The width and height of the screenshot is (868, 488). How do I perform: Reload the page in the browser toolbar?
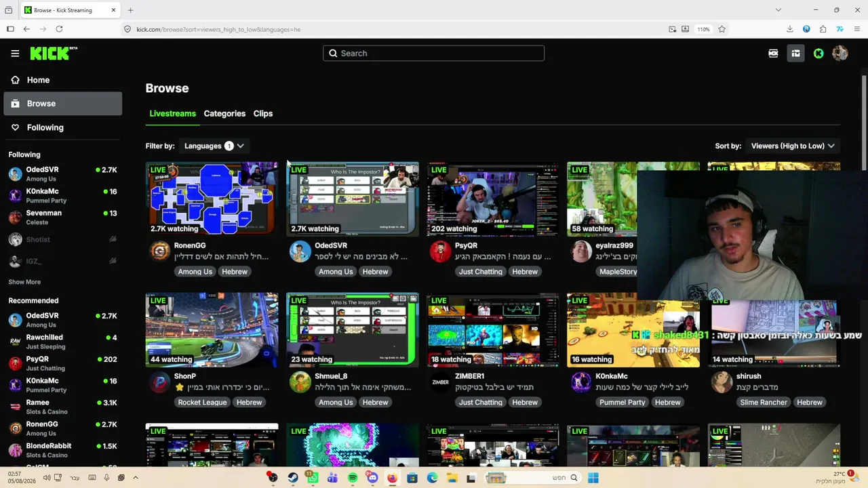(59, 29)
